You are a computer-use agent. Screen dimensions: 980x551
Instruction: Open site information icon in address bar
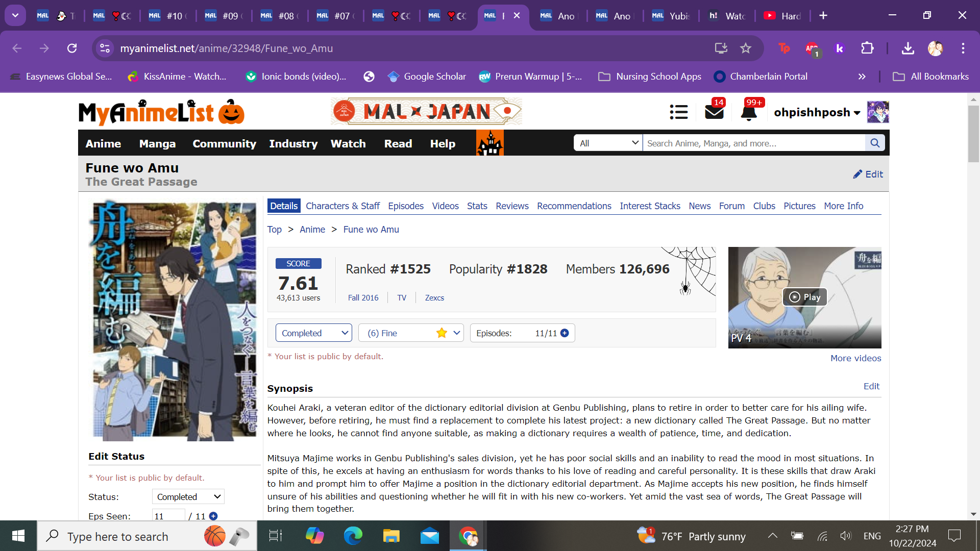point(105,48)
